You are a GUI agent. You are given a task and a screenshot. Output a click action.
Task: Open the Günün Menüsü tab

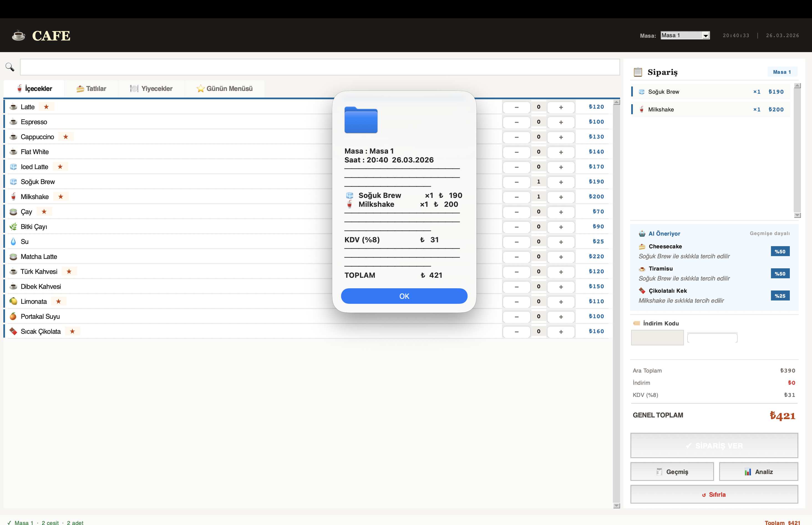224,88
